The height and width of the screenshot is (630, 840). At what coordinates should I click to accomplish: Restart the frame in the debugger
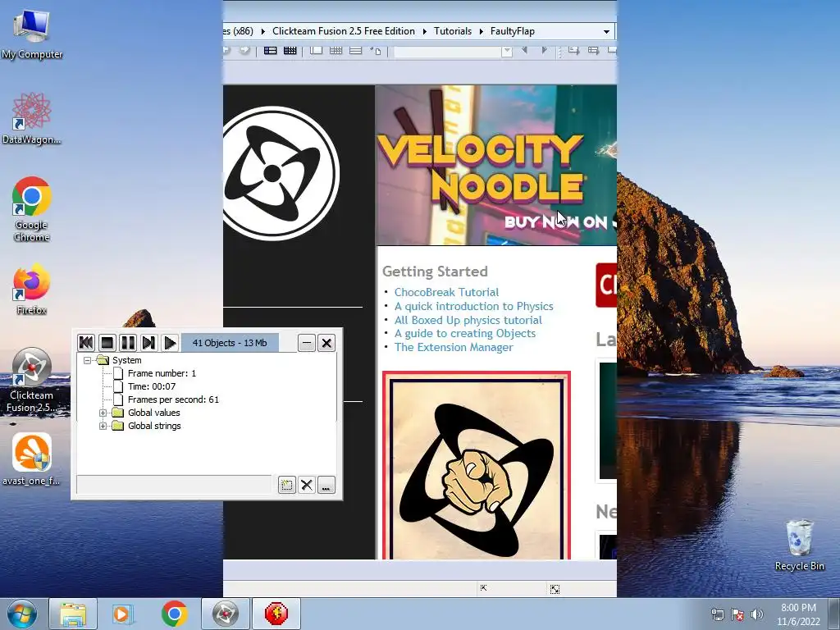[x=85, y=343]
